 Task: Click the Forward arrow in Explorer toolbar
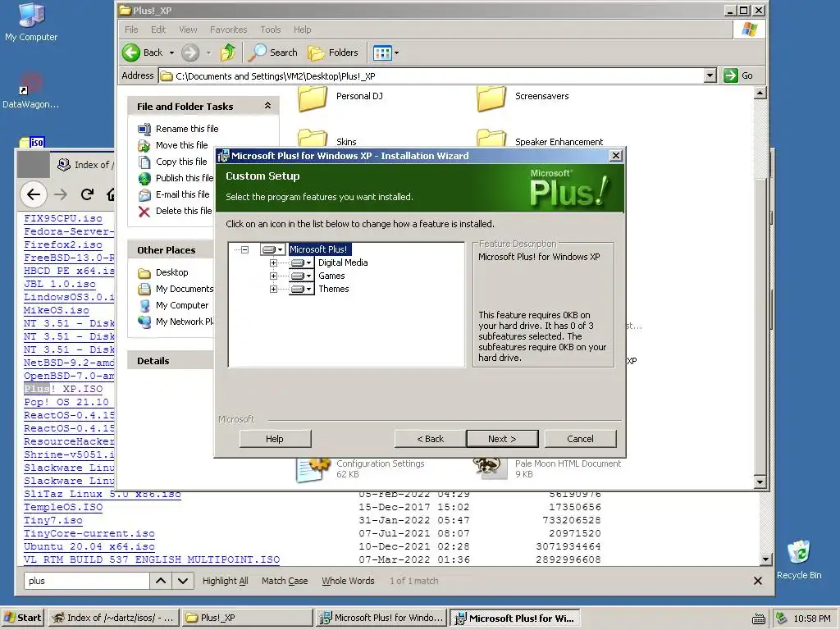pos(190,52)
